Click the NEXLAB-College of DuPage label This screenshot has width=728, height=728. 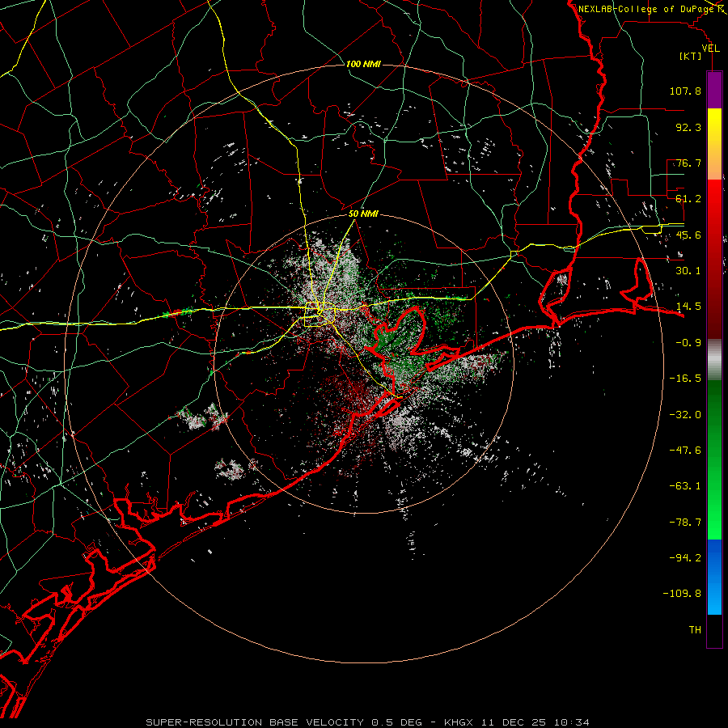647,9
